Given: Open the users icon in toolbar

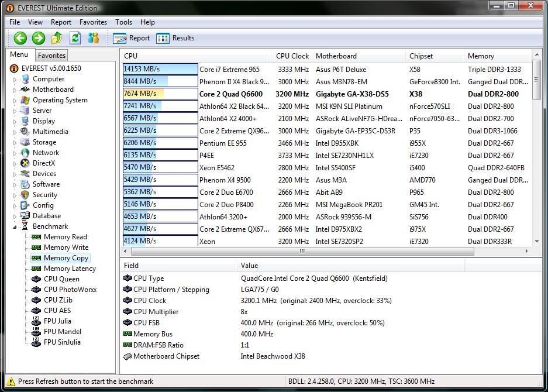Looking at the screenshot, I should 94,38.
